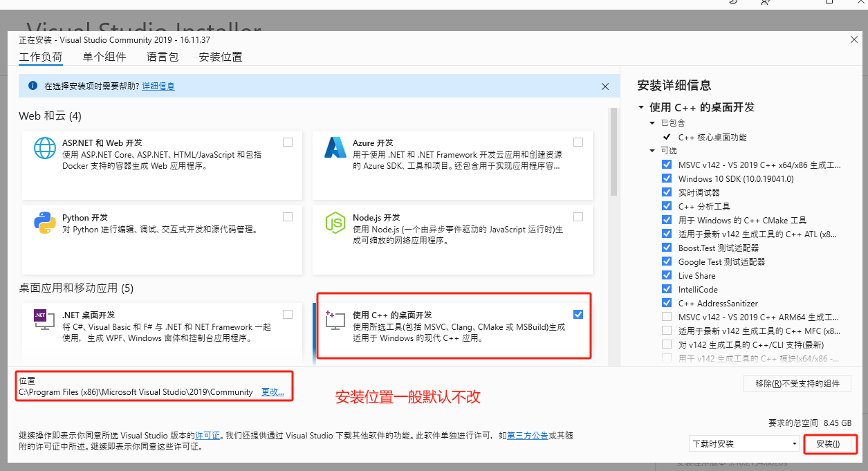Uncheck Google Test 测试适配器 option

(667, 261)
